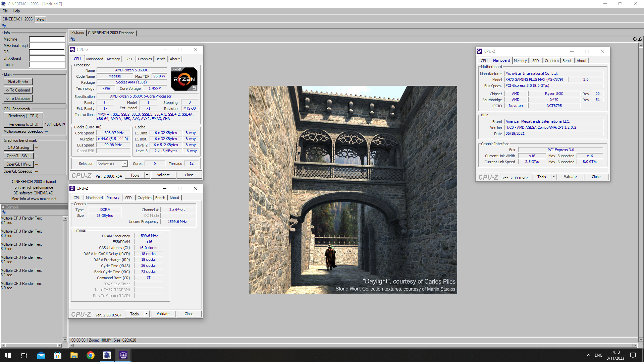The image size is (644, 362).
Task: Click the picture view vertical scrollbar
Action: click(x=641, y=192)
